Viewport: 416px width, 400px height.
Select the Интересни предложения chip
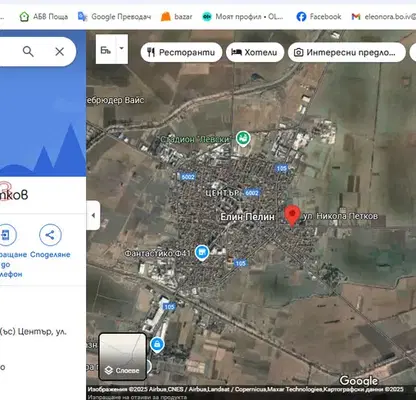pos(347,52)
